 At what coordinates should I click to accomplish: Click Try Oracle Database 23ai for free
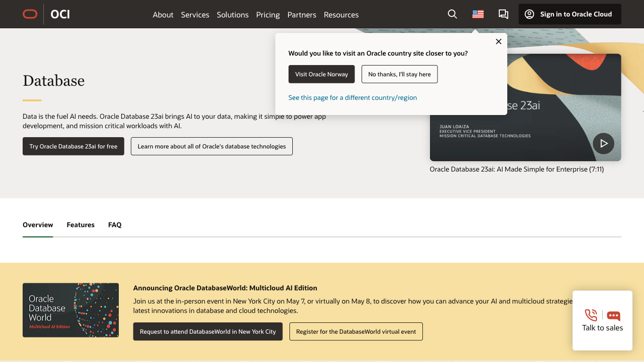74,146
